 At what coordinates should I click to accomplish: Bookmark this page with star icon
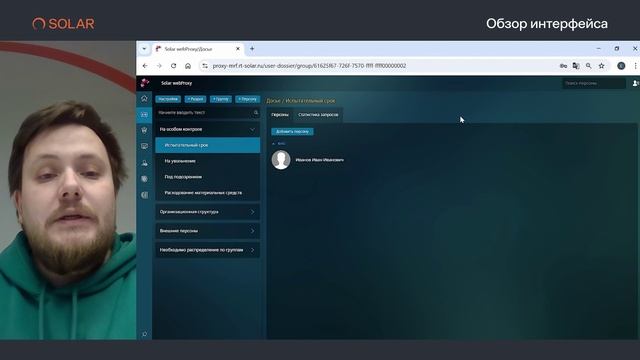[x=602, y=66]
